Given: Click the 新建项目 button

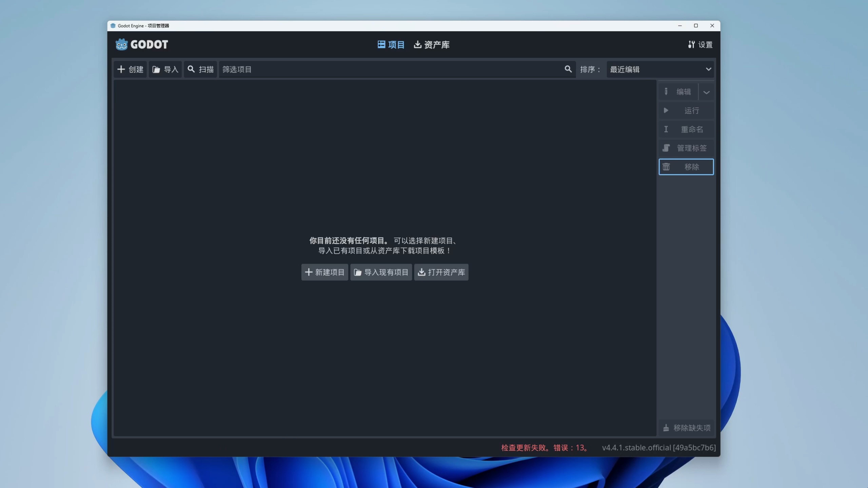Looking at the screenshot, I should pos(324,272).
